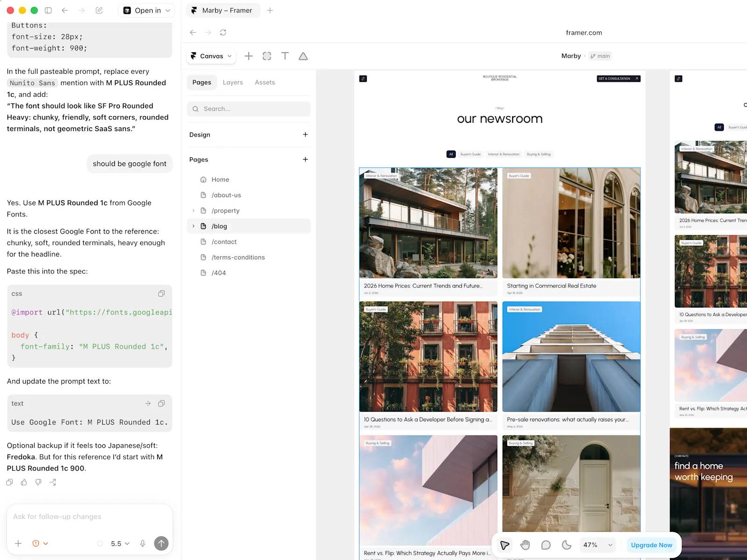Open the /contact page
Viewport: 747px width, 560px height.
pos(249,242)
